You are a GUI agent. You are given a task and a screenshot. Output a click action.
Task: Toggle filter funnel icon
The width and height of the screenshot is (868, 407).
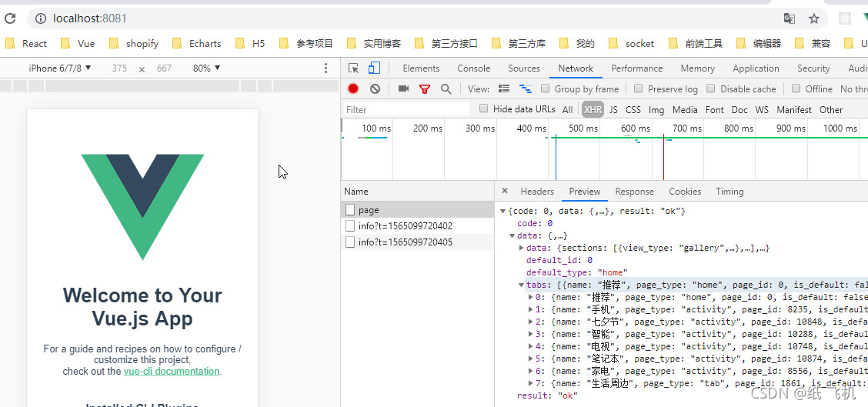(425, 89)
